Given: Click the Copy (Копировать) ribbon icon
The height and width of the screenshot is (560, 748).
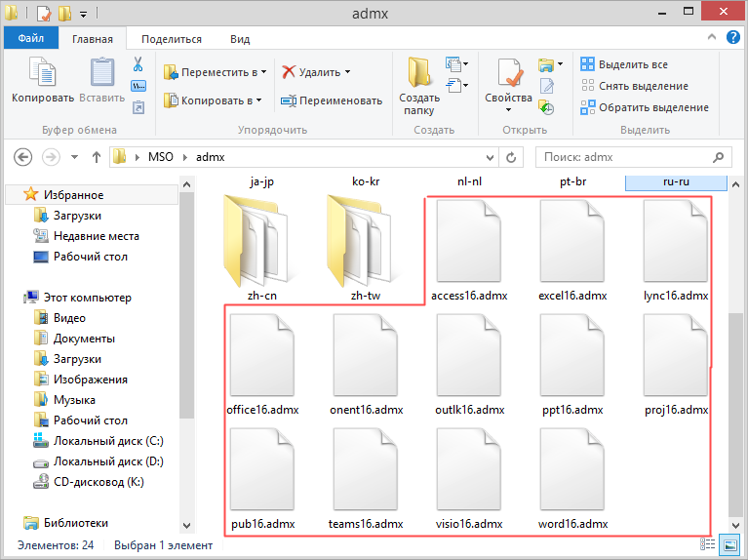Looking at the screenshot, I should (x=43, y=71).
